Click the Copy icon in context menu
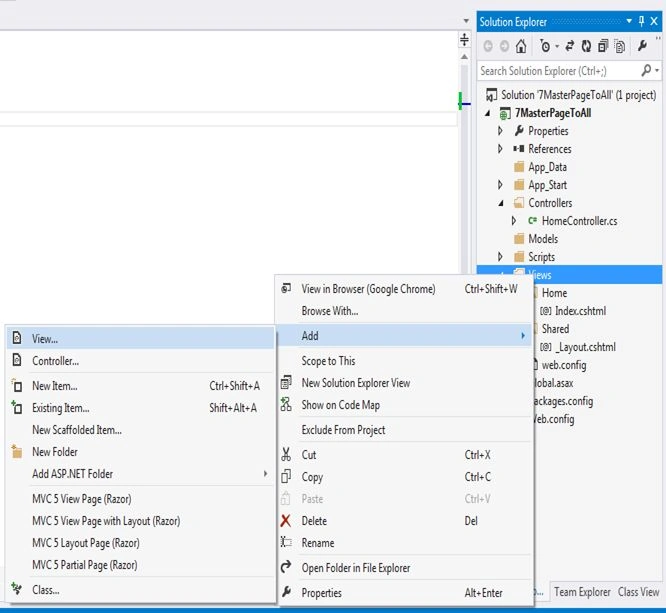666x613 pixels. click(286, 477)
